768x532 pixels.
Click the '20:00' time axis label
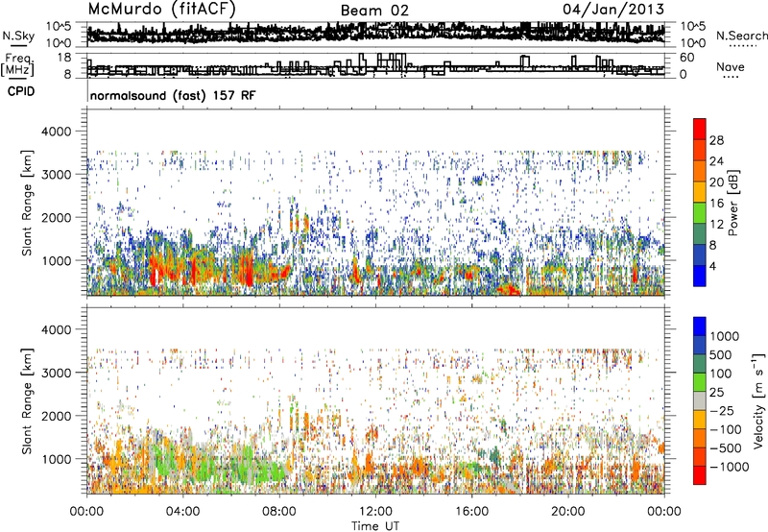coord(567,512)
